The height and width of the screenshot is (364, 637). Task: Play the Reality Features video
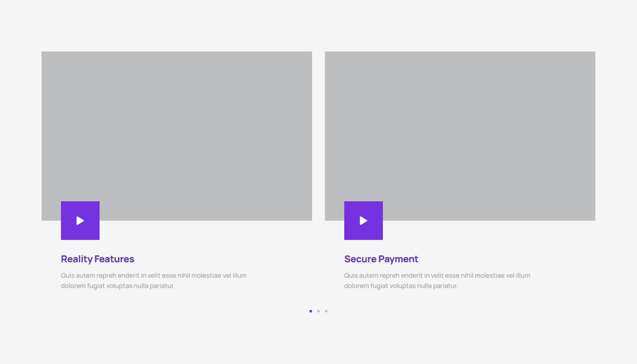coord(80,221)
